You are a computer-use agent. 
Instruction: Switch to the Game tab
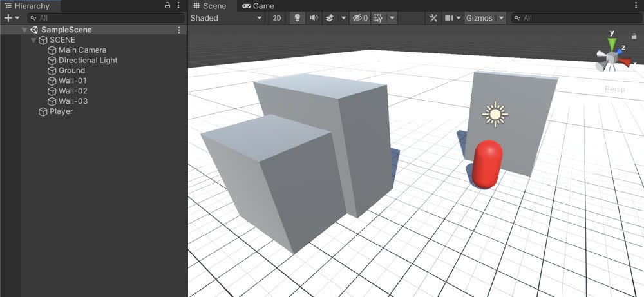click(x=258, y=6)
